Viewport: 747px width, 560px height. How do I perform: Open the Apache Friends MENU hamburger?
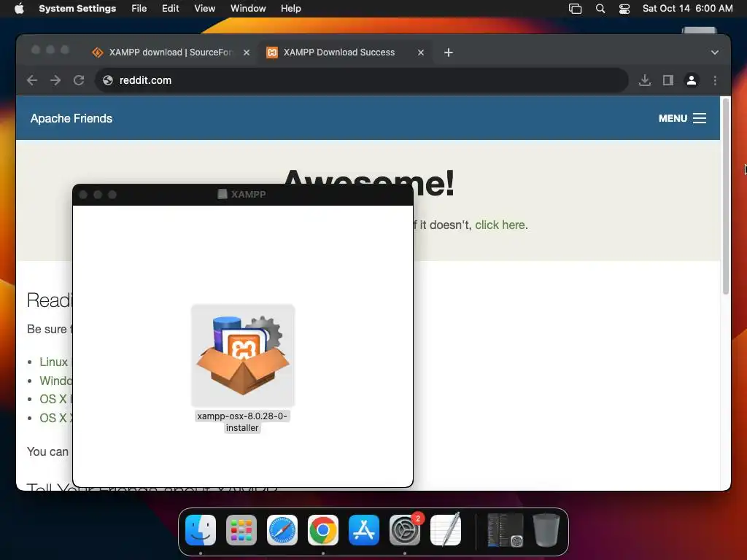[x=682, y=118]
